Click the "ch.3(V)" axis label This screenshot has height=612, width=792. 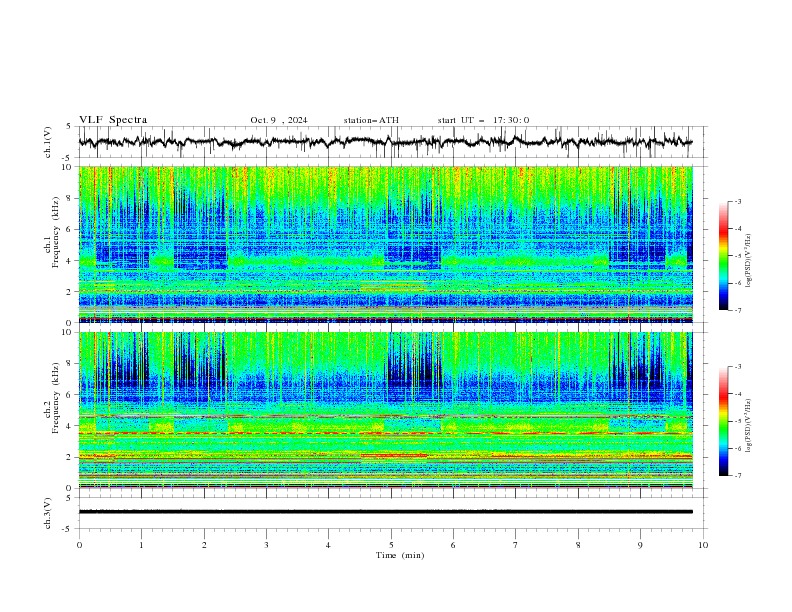48,513
